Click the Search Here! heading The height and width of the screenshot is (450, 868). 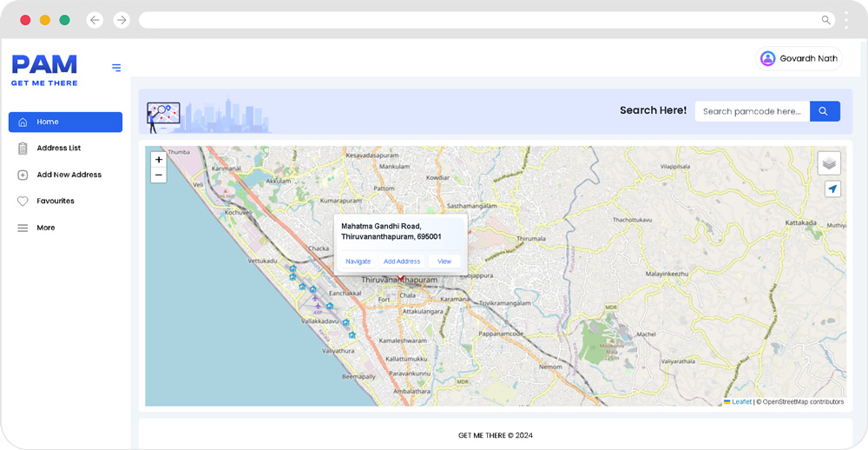(x=654, y=110)
